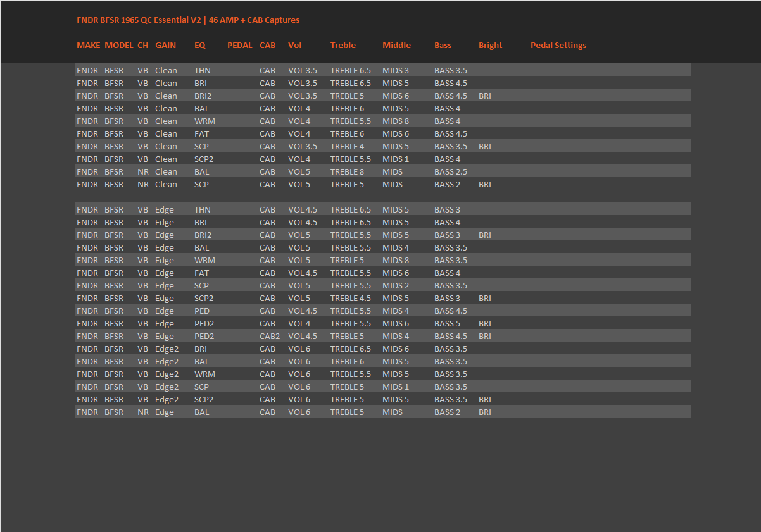Select the Middle column header

(x=396, y=46)
